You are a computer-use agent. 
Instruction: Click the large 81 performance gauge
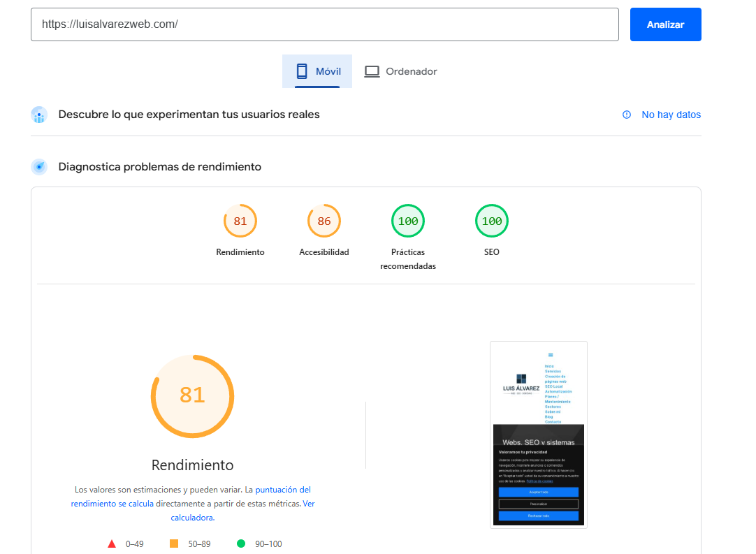tap(192, 395)
